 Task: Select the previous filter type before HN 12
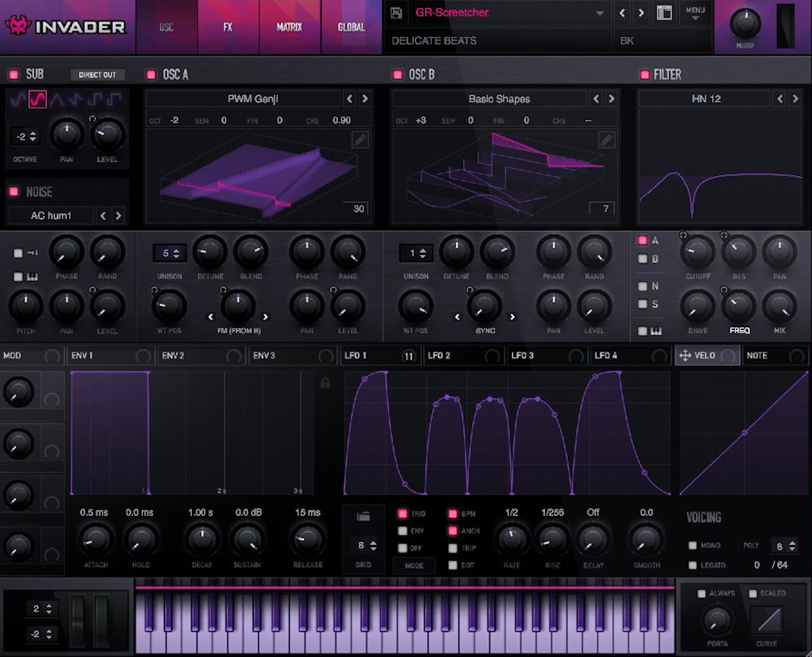[779, 99]
